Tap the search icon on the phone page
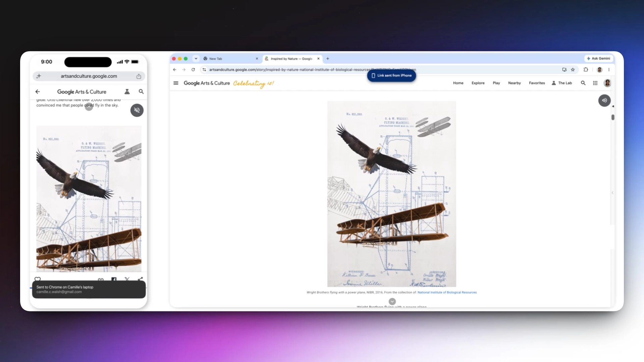644x362 pixels. tap(141, 92)
